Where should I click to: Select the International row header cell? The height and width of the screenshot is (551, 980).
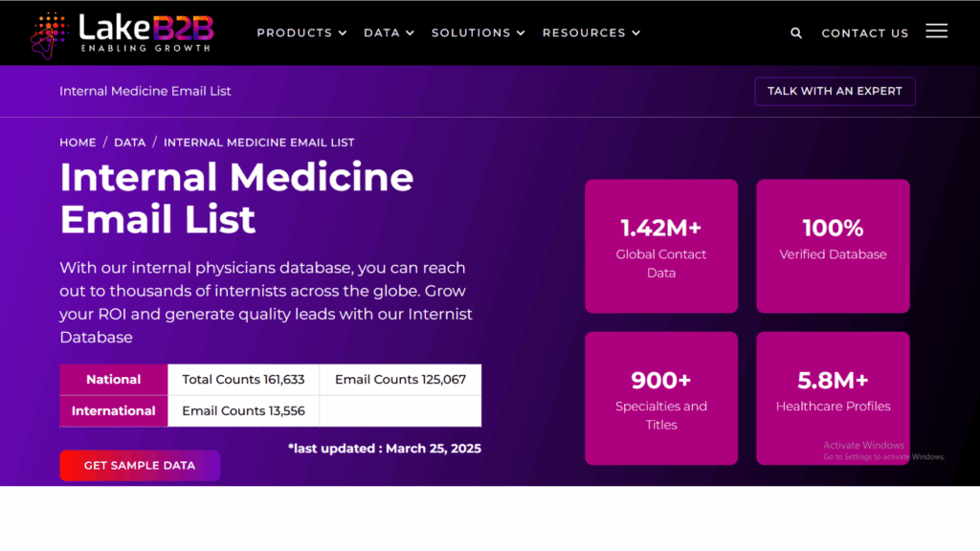click(114, 410)
